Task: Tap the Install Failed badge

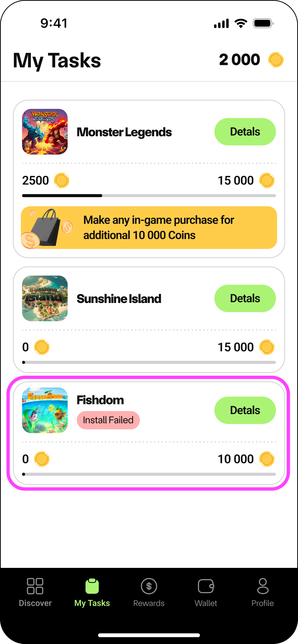Action: coord(108,420)
